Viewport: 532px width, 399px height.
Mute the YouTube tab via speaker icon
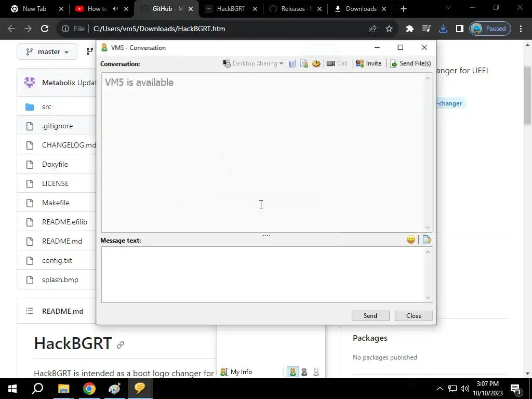pyautogui.click(x=115, y=9)
